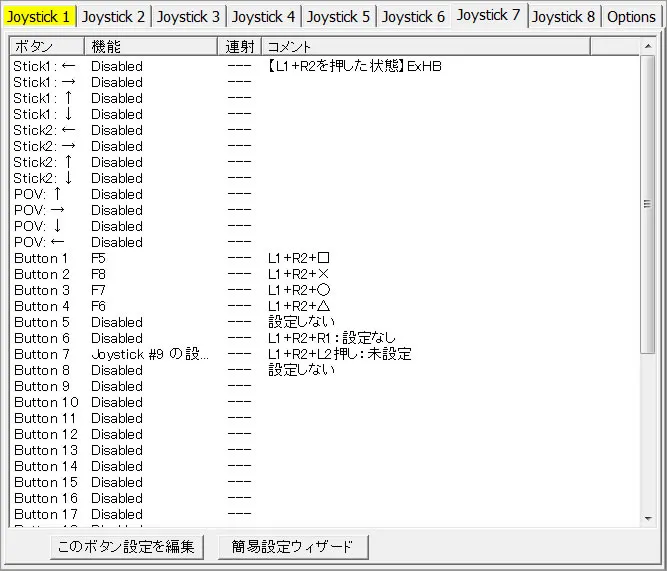Select the Joystick 7 tab

pyautogui.click(x=488, y=15)
